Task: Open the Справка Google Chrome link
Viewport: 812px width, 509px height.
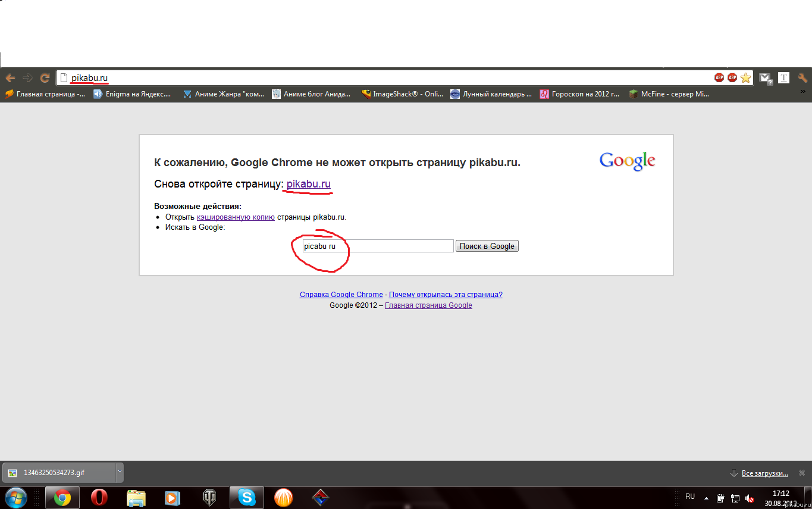Action: 341,295
